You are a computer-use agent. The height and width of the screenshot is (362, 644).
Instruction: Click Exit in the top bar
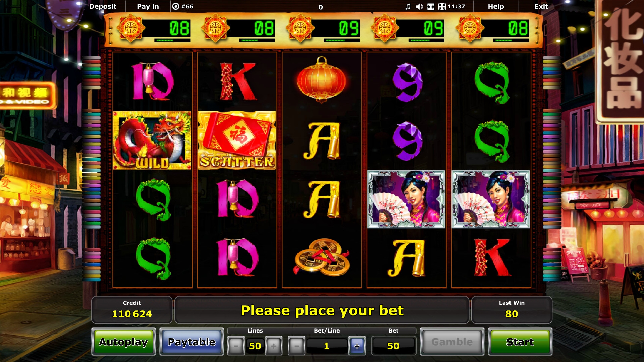click(x=541, y=6)
